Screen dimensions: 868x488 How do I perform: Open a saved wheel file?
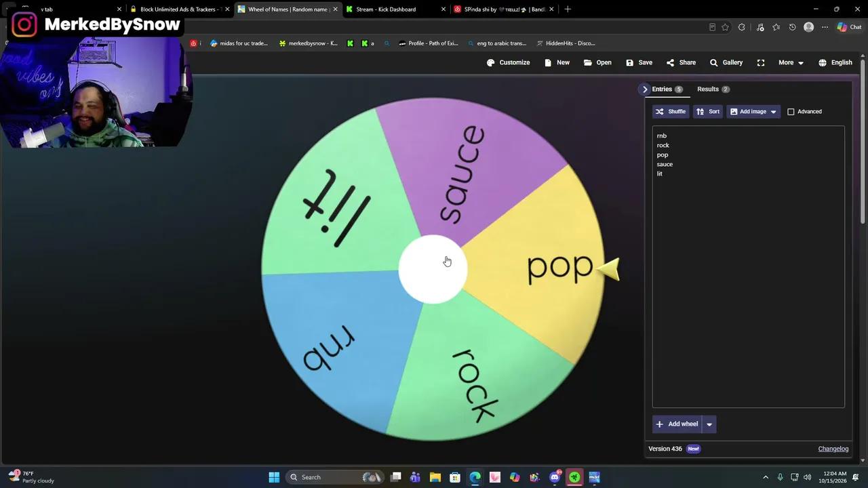coord(597,62)
